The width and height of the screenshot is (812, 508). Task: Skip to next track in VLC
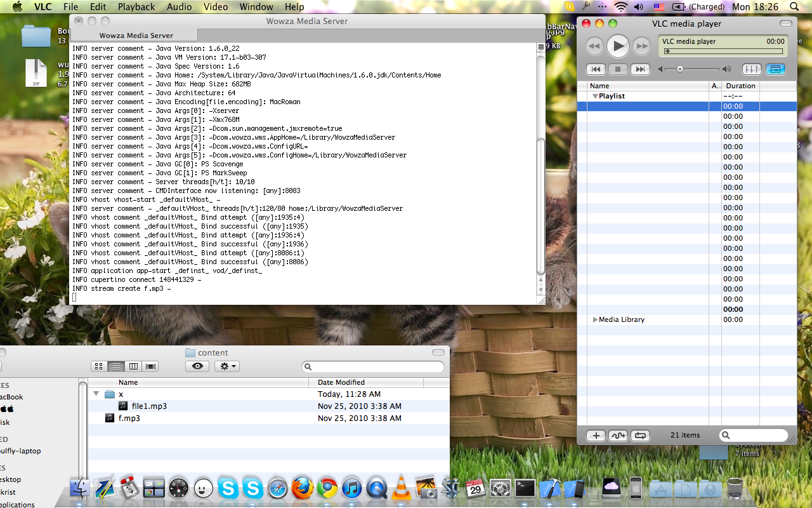(640, 69)
